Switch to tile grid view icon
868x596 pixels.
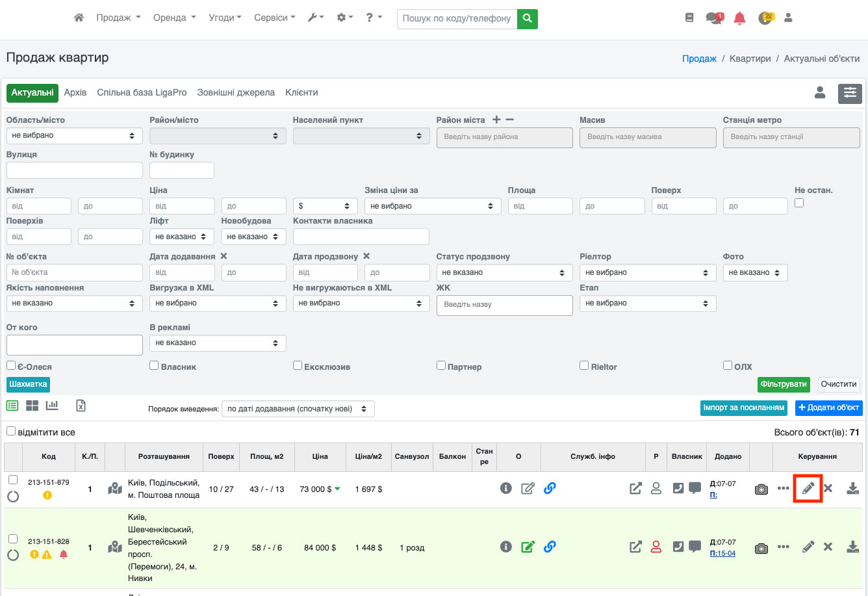[x=32, y=406]
